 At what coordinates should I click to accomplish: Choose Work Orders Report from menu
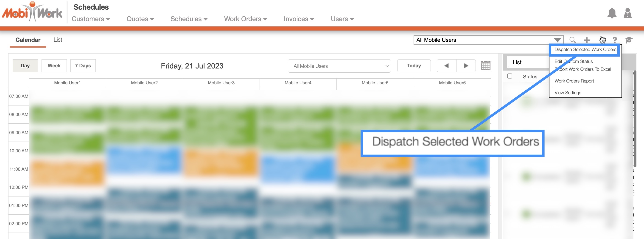[x=574, y=81]
